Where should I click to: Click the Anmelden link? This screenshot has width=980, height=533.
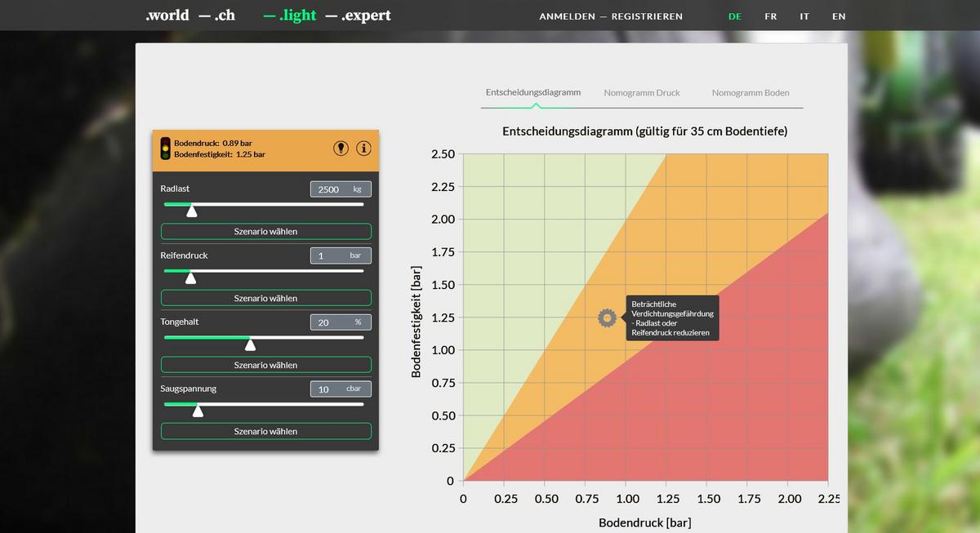point(567,16)
